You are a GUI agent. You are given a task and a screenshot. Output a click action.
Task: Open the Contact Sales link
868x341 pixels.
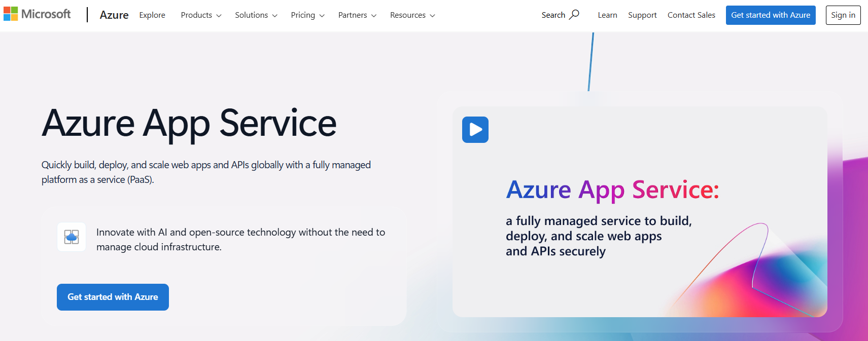click(x=691, y=15)
